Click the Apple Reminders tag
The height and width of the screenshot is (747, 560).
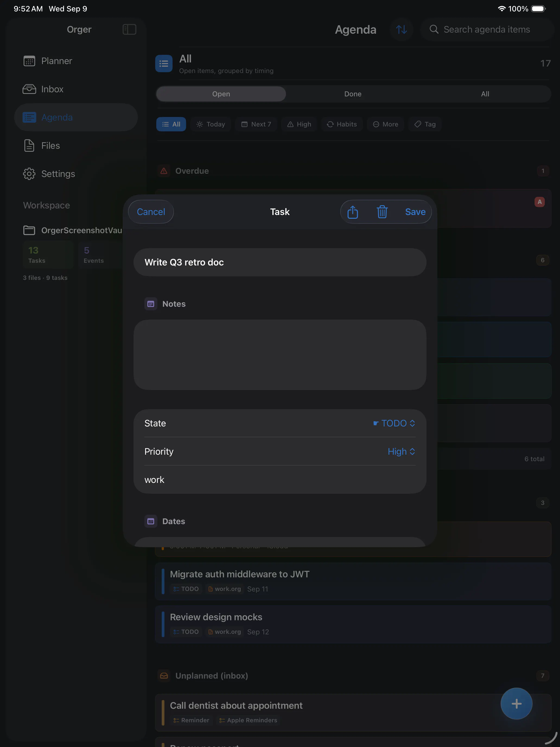[248, 720]
